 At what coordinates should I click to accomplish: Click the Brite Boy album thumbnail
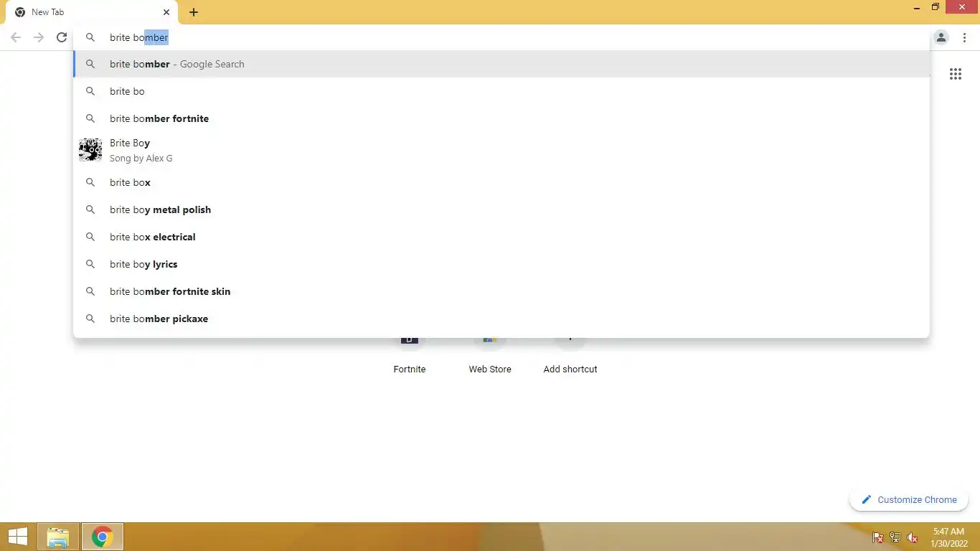point(90,150)
